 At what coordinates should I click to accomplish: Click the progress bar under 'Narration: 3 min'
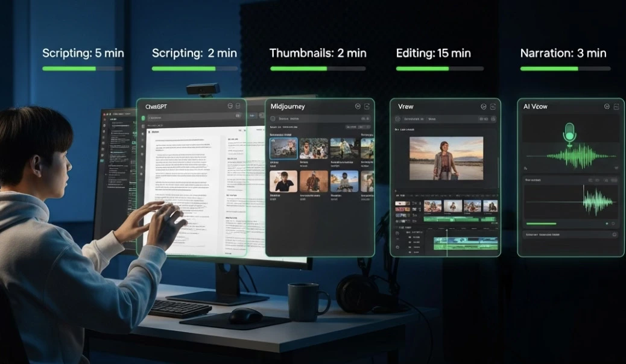point(565,69)
